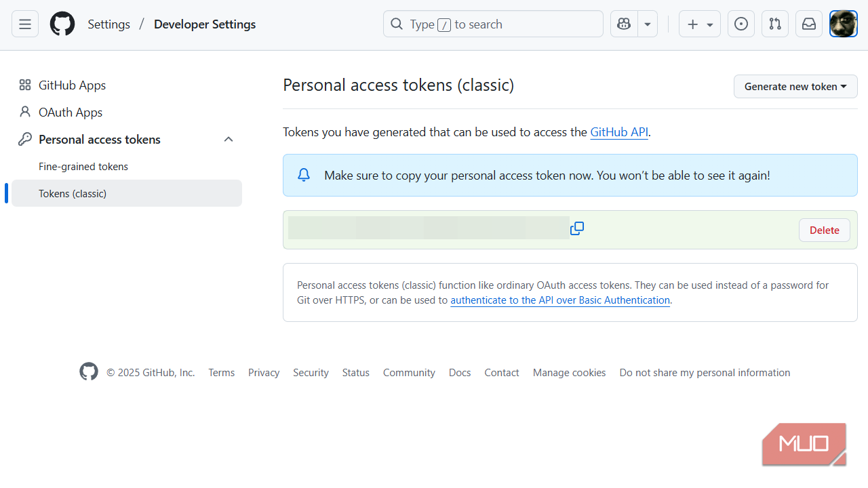The image size is (868, 488).
Task: Select Tokens (classic) in the sidebar
Action: pos(127,193)
